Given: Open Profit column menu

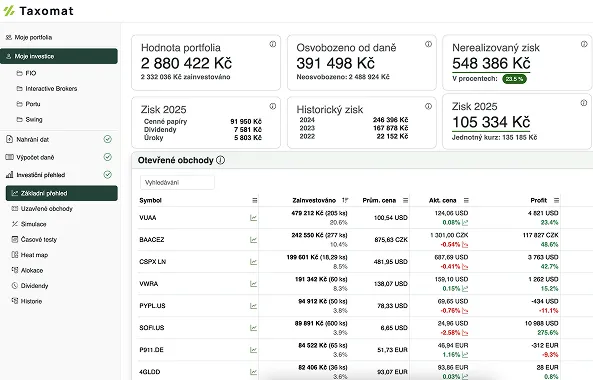Looking at the screenshot, I should pos(556,200).
